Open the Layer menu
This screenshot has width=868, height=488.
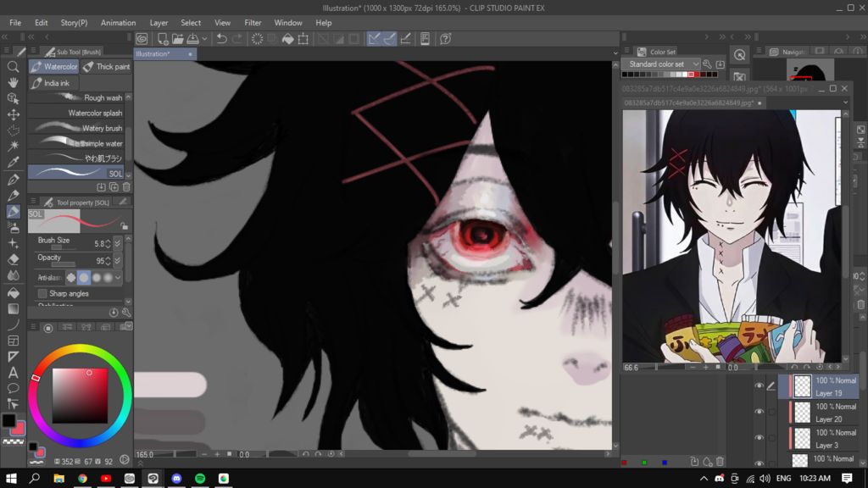(159, 23)
